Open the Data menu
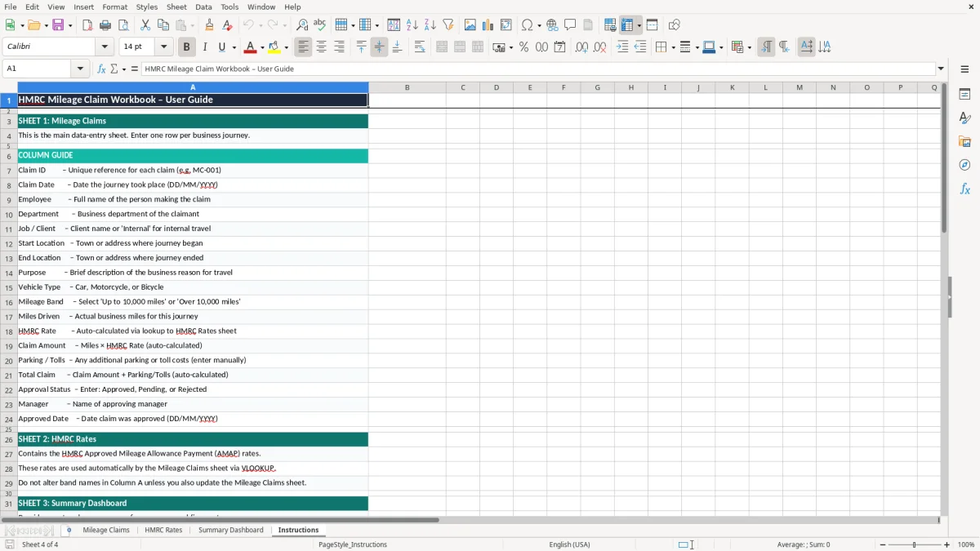Screen dimensions: 980x551 point(204,7)
